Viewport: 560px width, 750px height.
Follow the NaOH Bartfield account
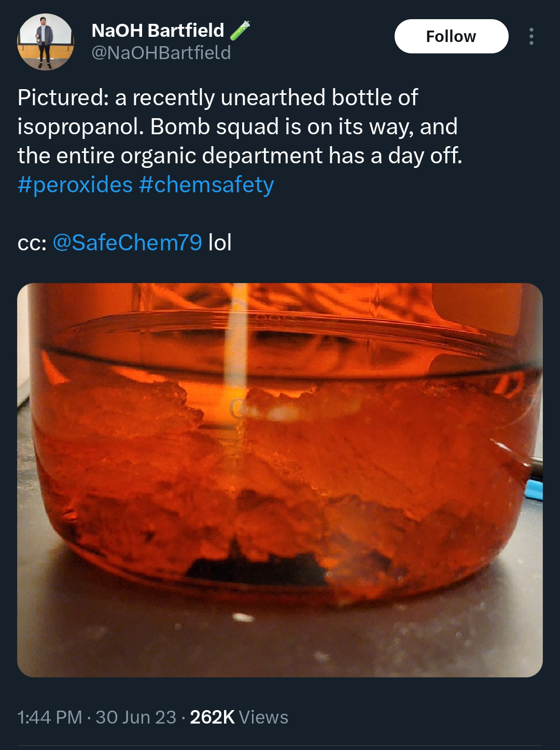pos(451,36)
